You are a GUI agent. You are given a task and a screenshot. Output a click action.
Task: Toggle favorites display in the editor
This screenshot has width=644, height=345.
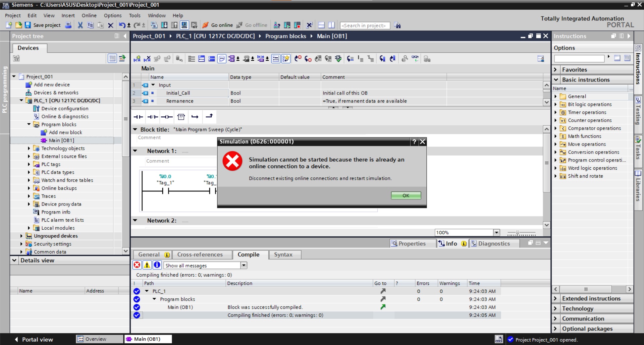click(285, 59)
